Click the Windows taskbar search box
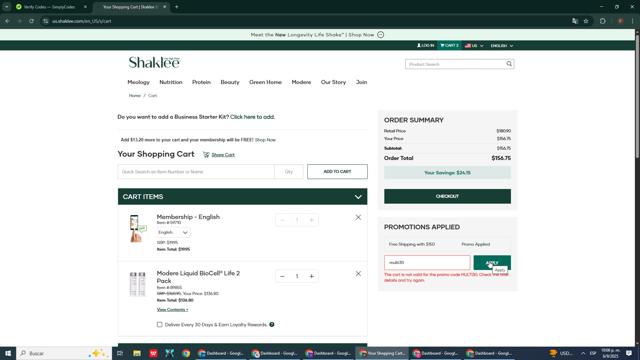 click(x=64, y=353)
